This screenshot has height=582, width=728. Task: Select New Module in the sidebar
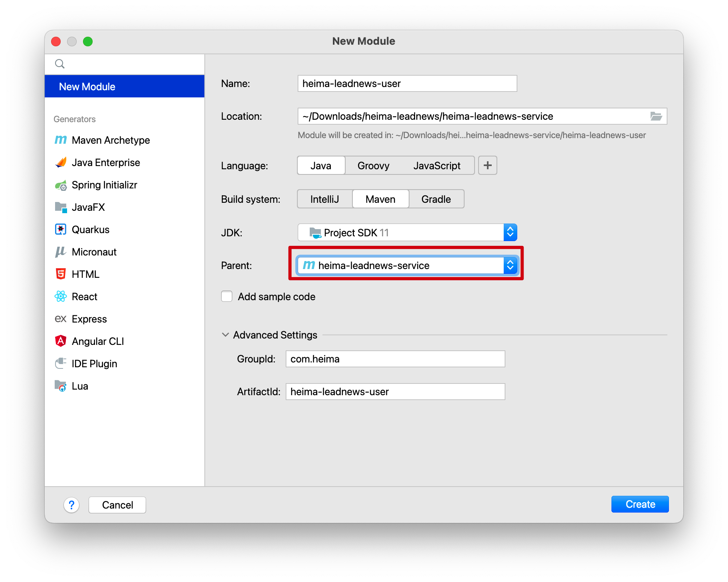(x=125, y=87)
